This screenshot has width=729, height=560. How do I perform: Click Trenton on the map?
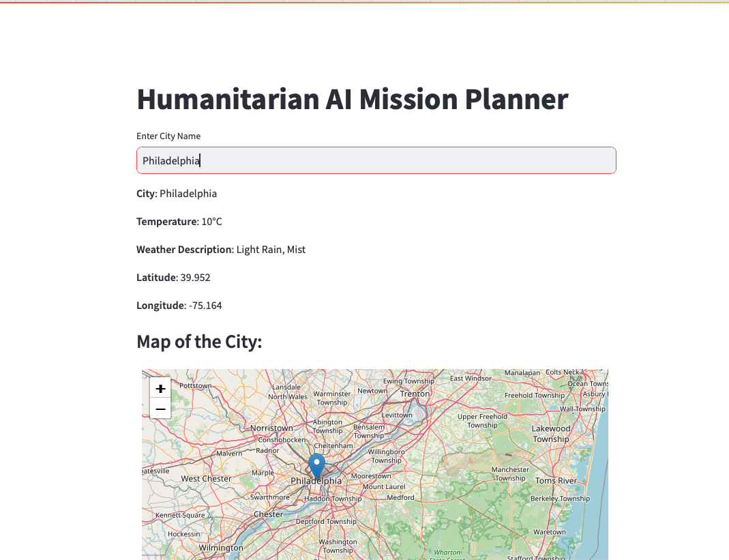(x=415, y=394)
